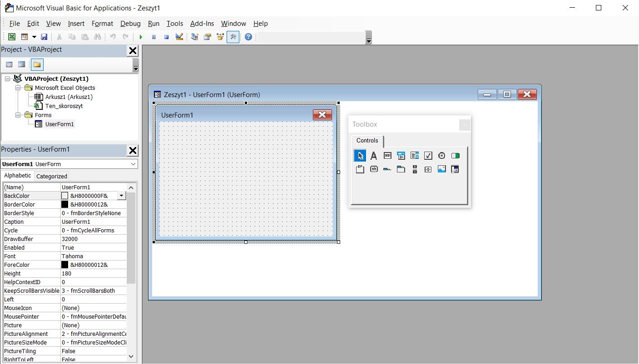
Task: Open the Debug menu
Action: pyautogui.click(x=130, y=24)
